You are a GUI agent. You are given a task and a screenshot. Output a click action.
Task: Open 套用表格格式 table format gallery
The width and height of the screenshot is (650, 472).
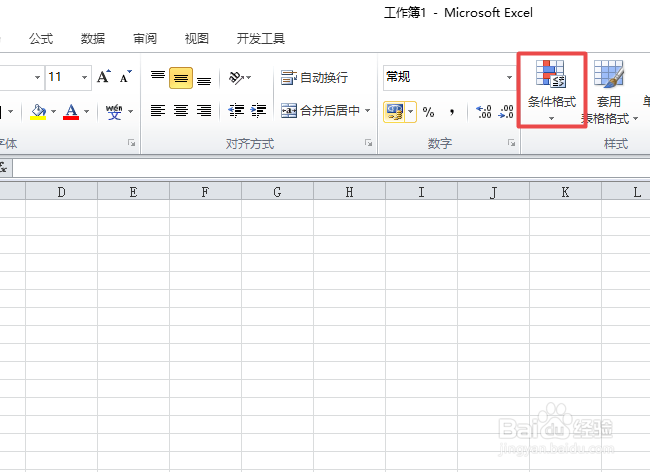pyautogui.click(x=609, y=92)
